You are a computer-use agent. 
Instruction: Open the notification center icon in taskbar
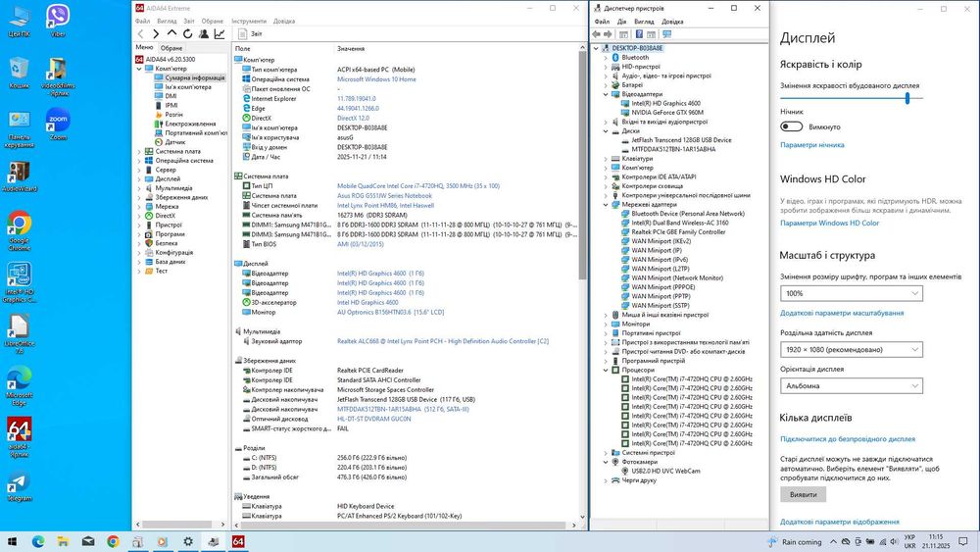(963, 541)
